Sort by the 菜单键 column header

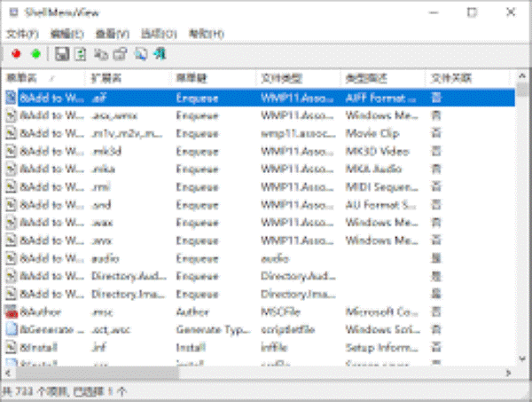point(212,78)
